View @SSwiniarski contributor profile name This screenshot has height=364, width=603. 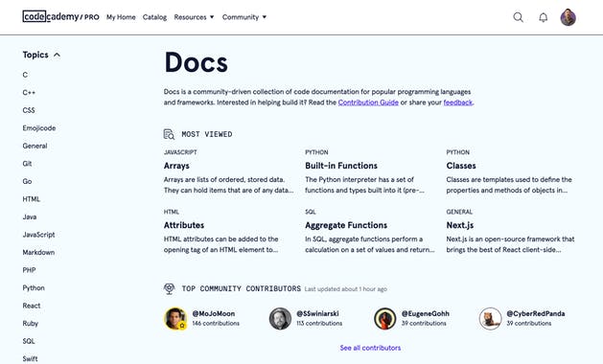[x=317, y=313]
